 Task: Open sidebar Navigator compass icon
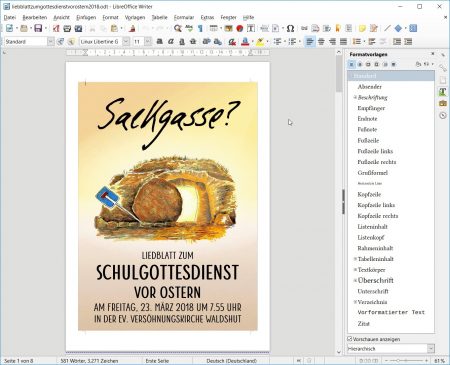[x=443, y=115]
